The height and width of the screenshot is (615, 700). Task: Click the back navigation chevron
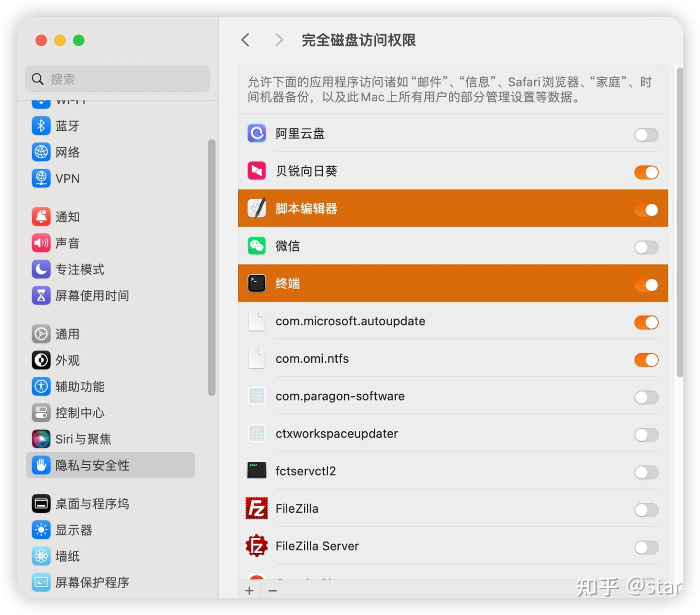point(245,40)
